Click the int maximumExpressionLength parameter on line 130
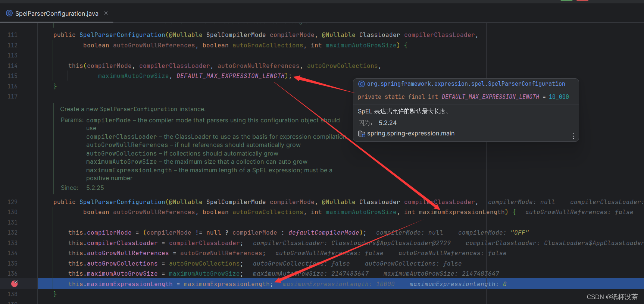Screen dimensions: 644x304 pos(454,212)
